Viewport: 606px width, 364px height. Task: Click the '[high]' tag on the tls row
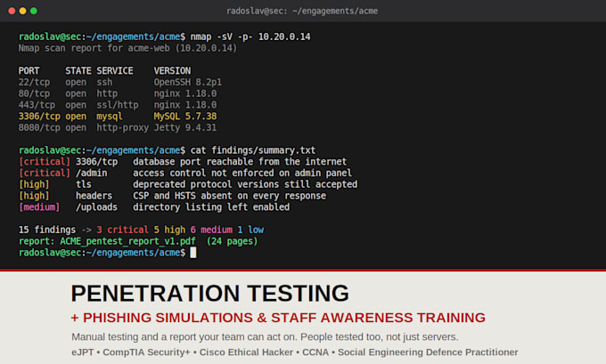(34, 184)
